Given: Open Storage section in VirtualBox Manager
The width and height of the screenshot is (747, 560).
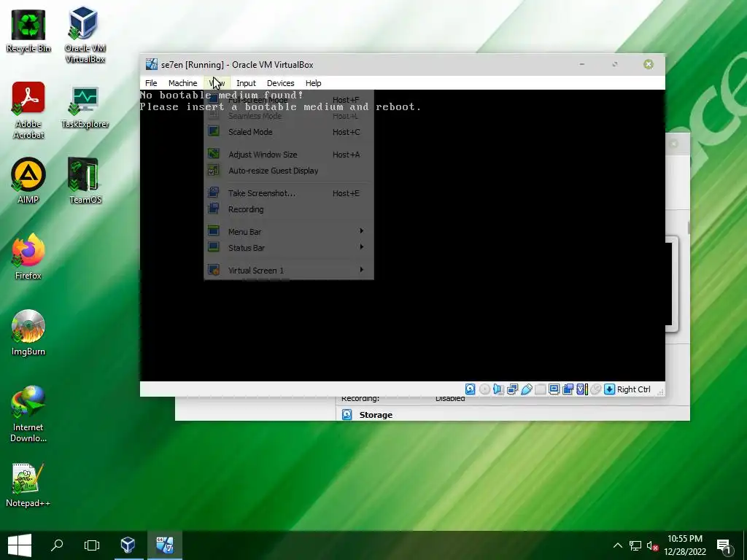Looking at the screenshot, I should (376, 415).
